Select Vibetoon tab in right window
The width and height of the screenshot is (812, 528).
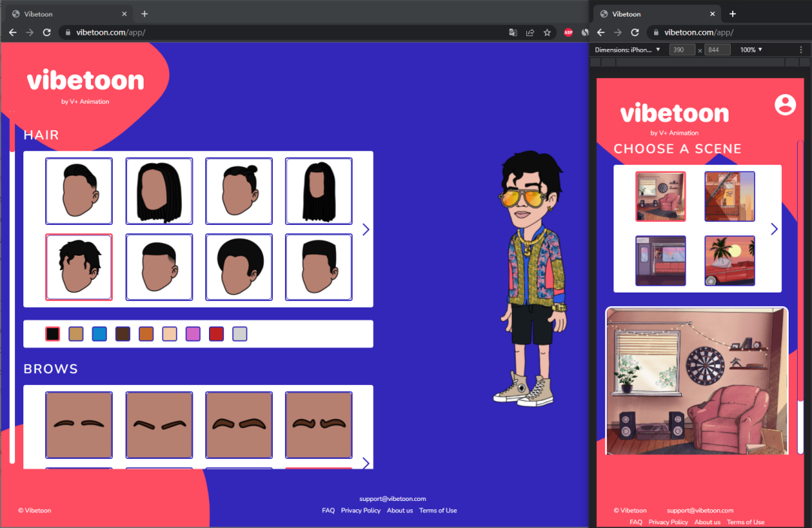pyautogui.click(x=658, y=14)
